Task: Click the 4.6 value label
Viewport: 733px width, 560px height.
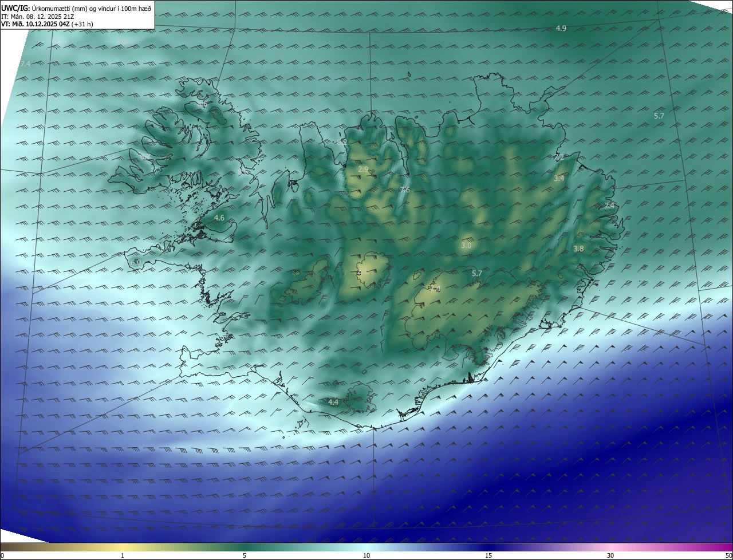Action: pos(219,218)
